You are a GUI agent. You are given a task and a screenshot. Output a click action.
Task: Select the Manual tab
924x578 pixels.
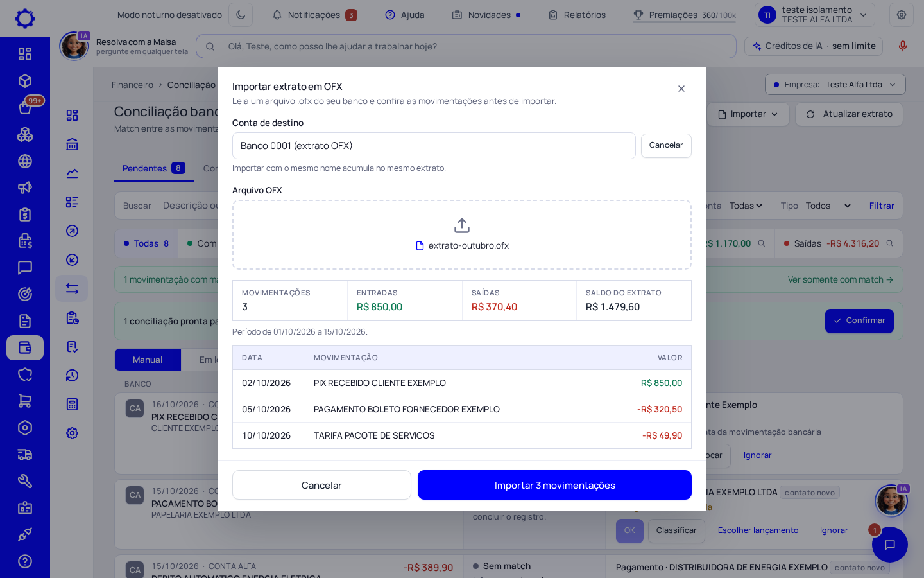click(x=148, y=360)
